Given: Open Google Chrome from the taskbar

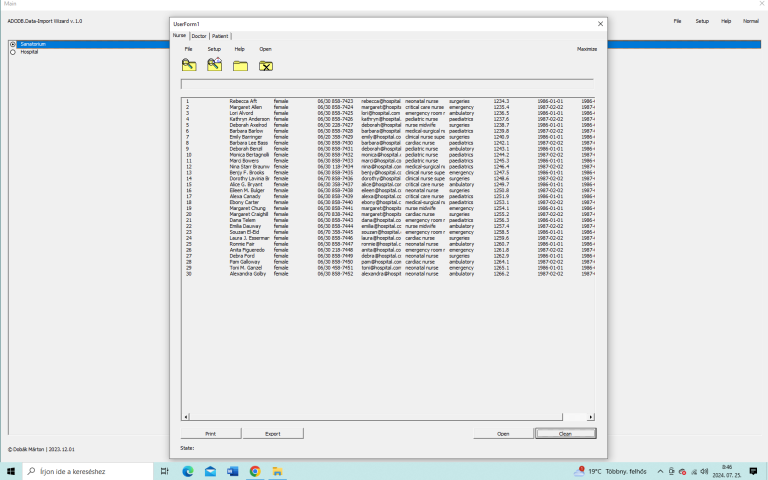Looking at the screenshot, I should click(255, 471).
